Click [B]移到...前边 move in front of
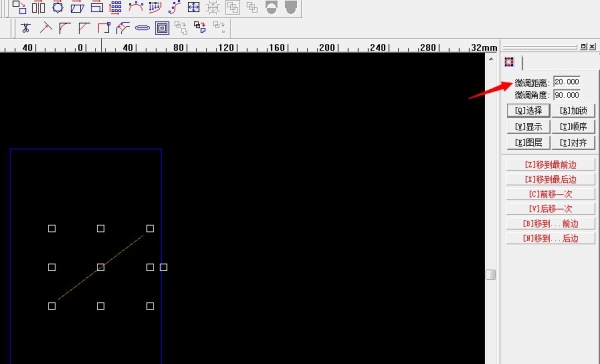This screenshot has height=364, width=600. tap(550, 224)
